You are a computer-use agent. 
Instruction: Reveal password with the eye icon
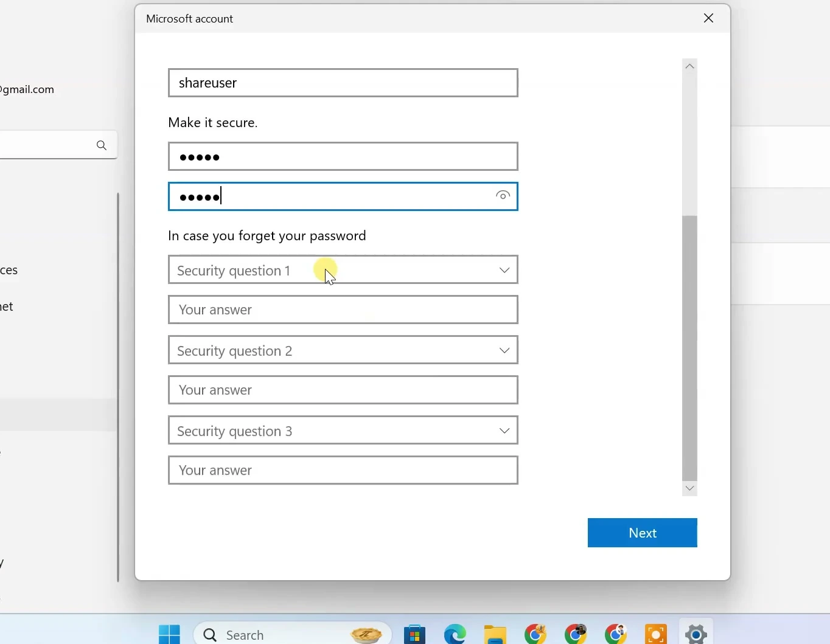pos(503,196)
